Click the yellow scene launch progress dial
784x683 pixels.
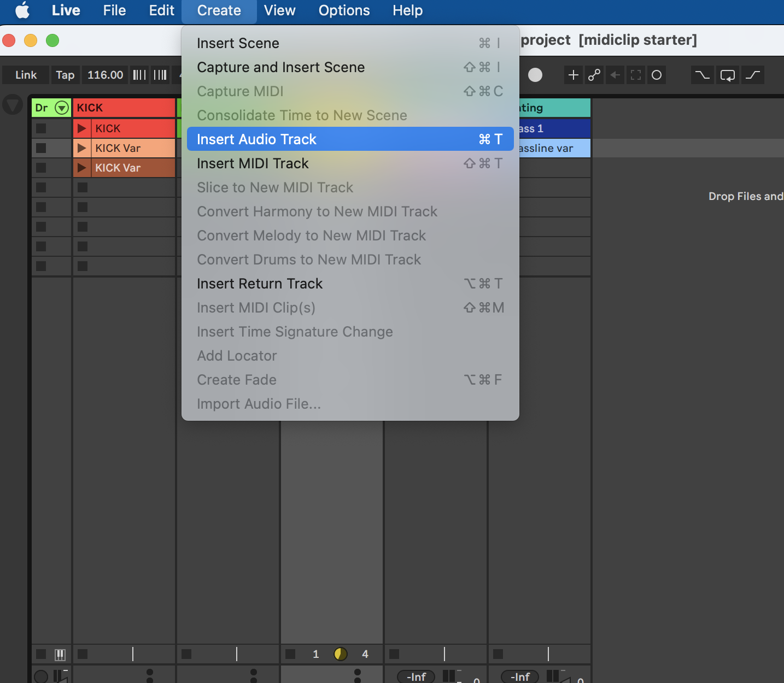pos(340,654)
